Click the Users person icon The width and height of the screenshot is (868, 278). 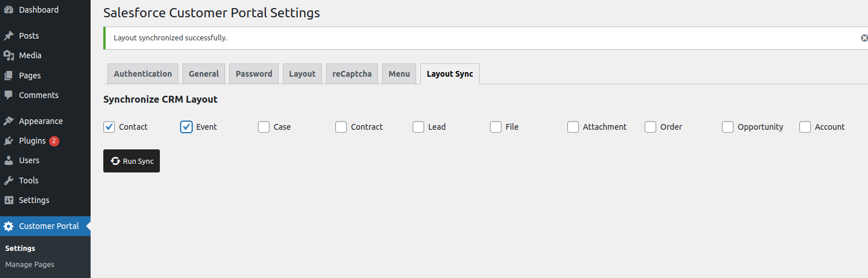click(x=9, y=160)
